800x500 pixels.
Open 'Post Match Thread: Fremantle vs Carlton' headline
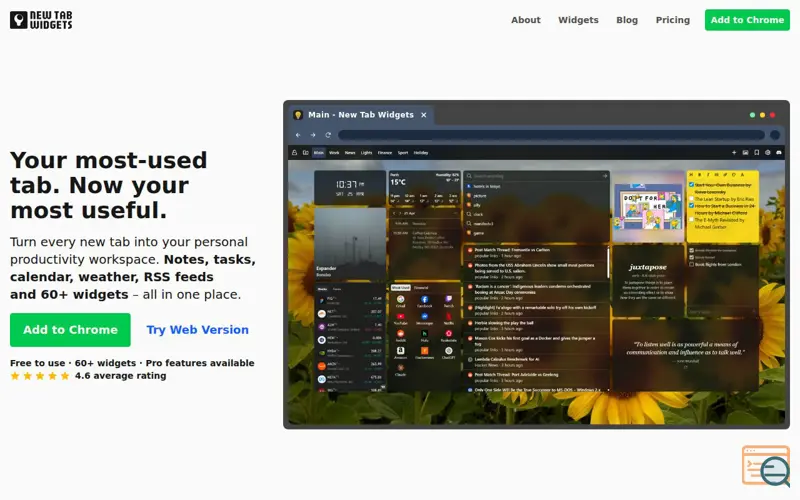512,250
